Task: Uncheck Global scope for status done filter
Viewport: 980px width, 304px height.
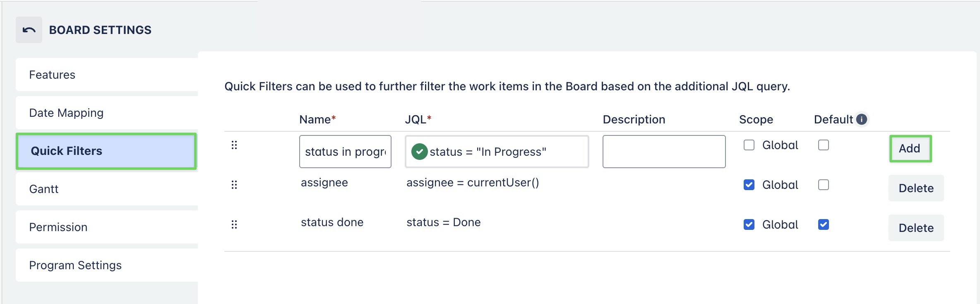Action: 749,224
